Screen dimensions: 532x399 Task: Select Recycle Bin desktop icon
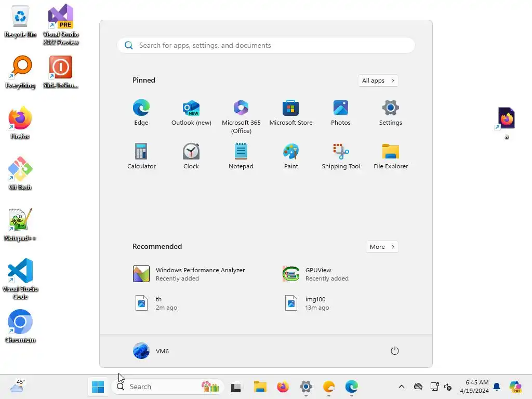coord(20,22)
